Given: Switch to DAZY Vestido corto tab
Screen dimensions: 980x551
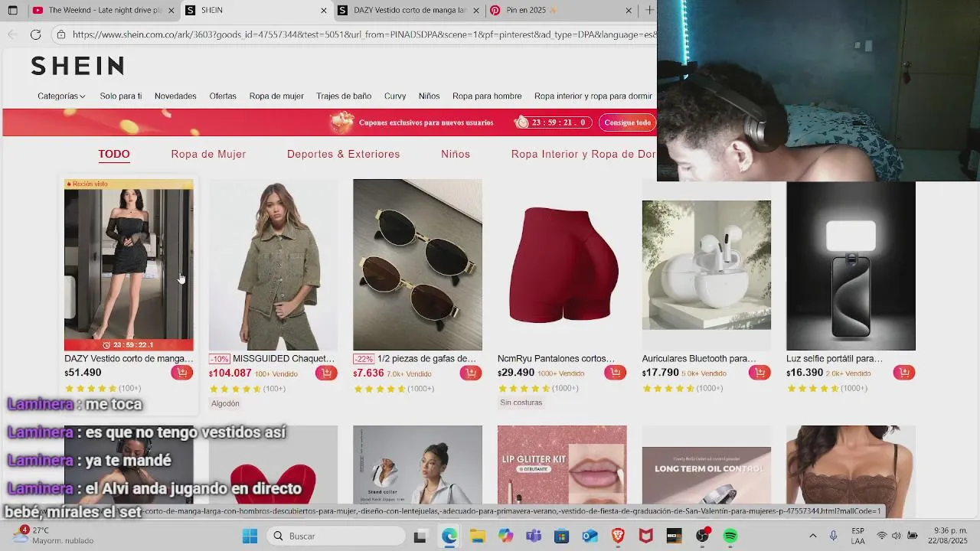Looking at the screenshot, I should (x=409, y=10).
